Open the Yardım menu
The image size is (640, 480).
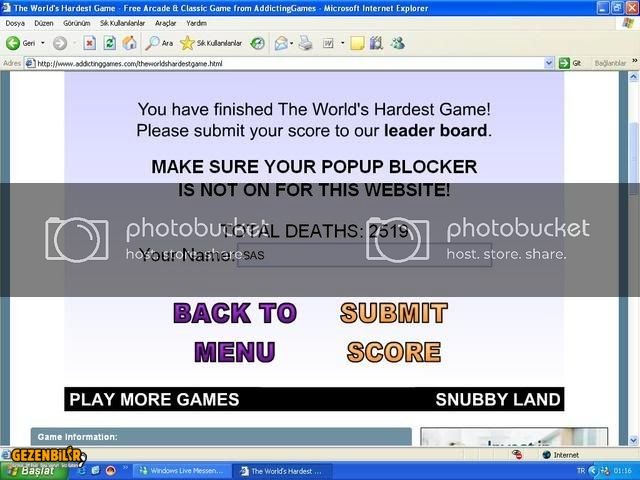pos(196,23)
